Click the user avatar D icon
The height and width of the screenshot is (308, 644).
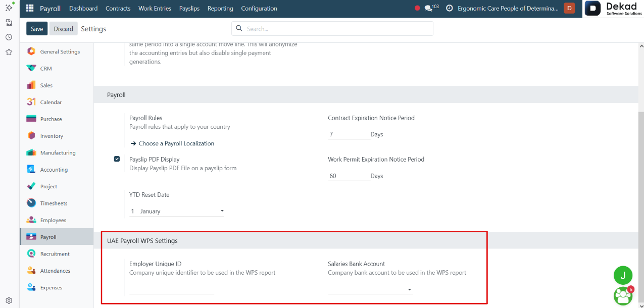click(569, 9)
